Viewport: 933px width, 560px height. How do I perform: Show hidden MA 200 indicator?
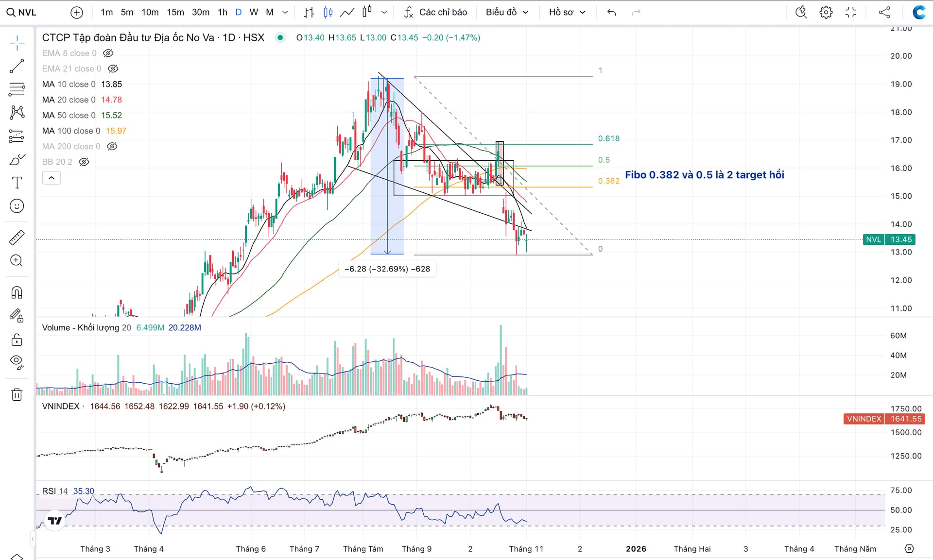112,146
